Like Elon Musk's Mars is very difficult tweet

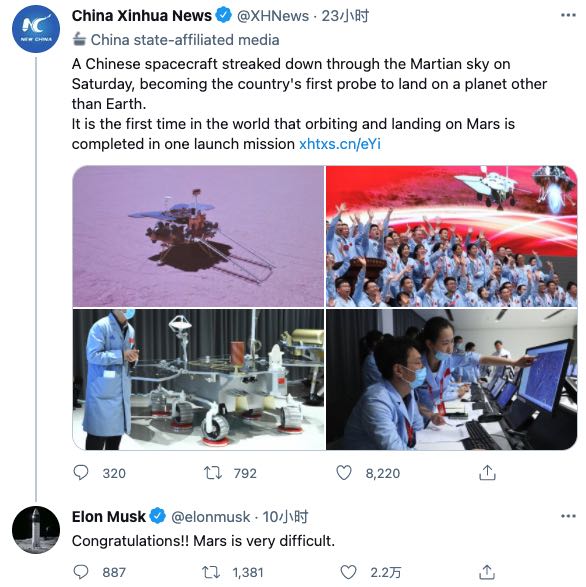[x=348, y=572]
